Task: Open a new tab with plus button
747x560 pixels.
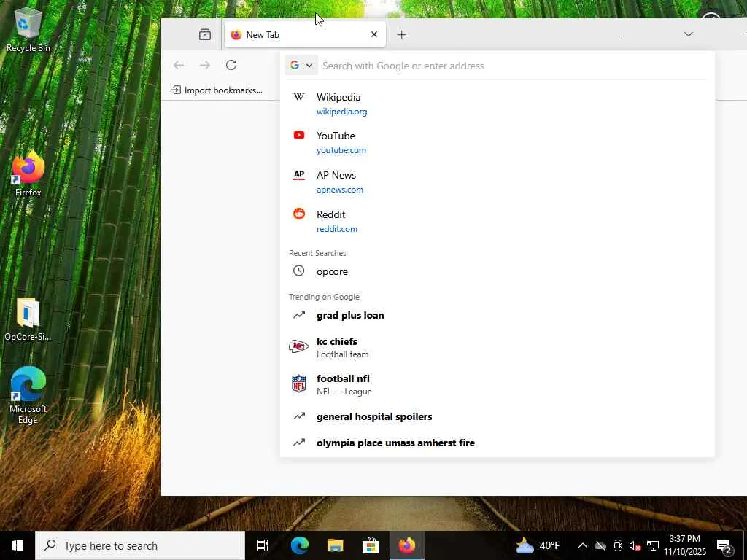Action: point(402,34)
